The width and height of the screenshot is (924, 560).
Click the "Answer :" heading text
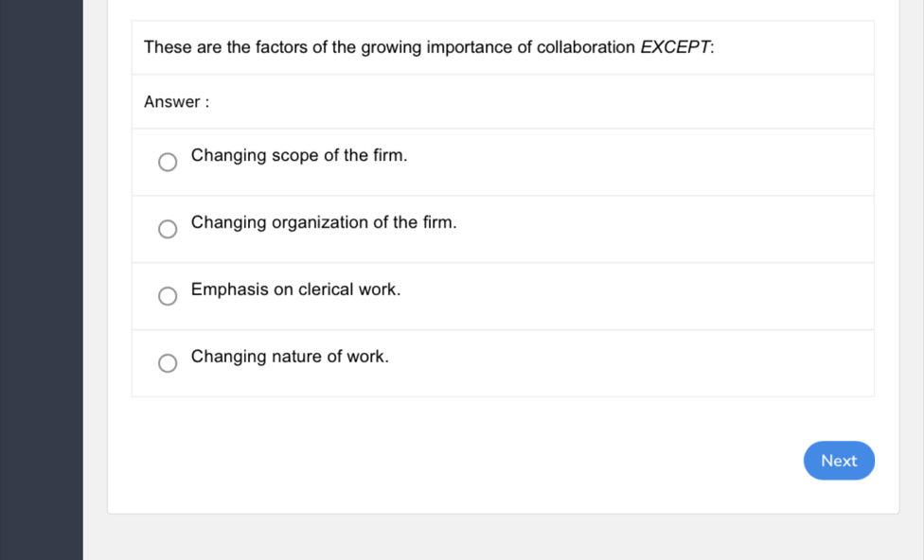pyautogui.click(x=176, y=102)
